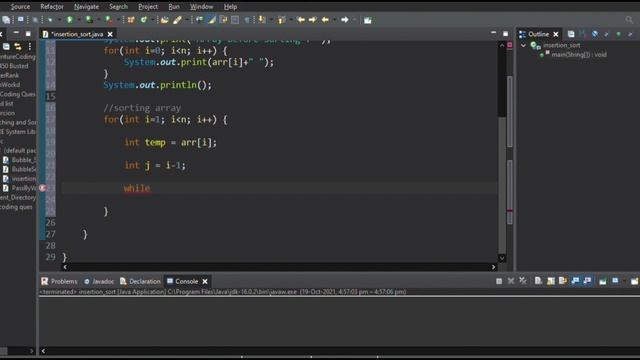
Task: Toggle Show Whitespace Characters icon
Action: click(247, 20)
